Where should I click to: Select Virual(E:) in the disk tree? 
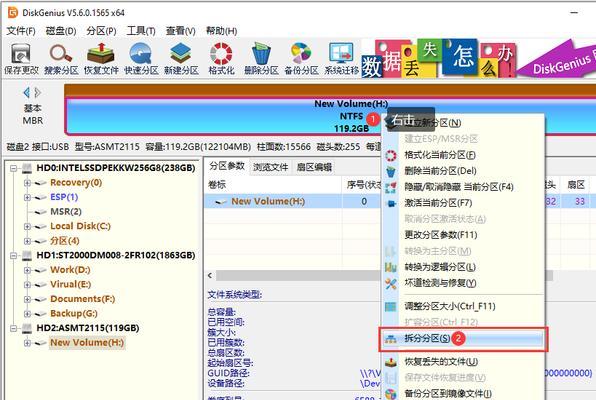click(71, 285)
